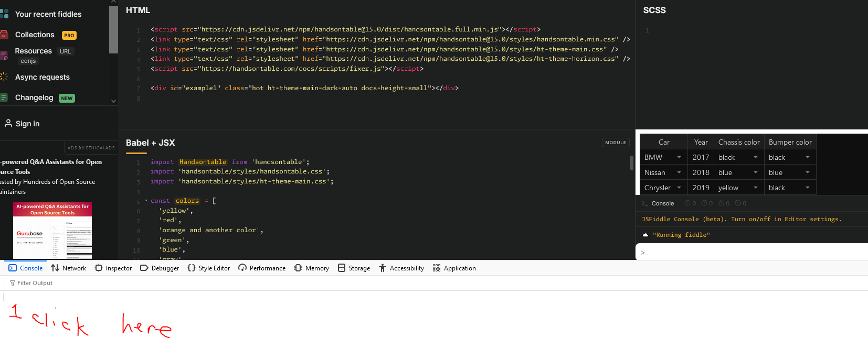Open the Chrysler car dropdown arrow
This screenshot has height=338, width=868.
point(679,188)
